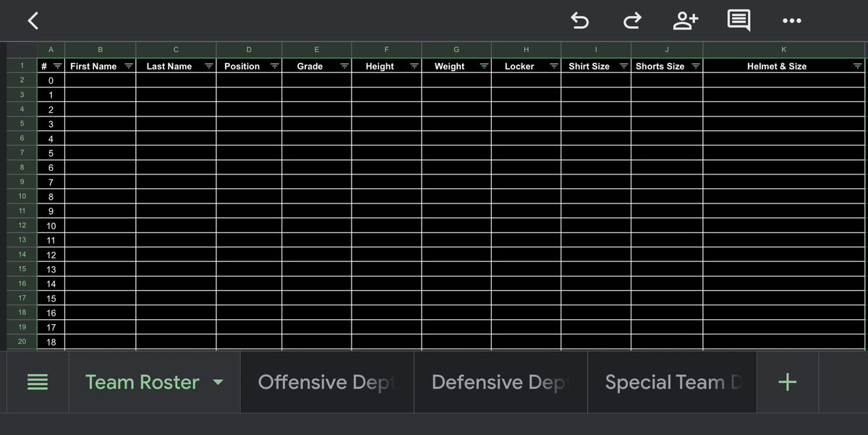
Task: Open the all sheets list icon
Action: pos(38,382)
